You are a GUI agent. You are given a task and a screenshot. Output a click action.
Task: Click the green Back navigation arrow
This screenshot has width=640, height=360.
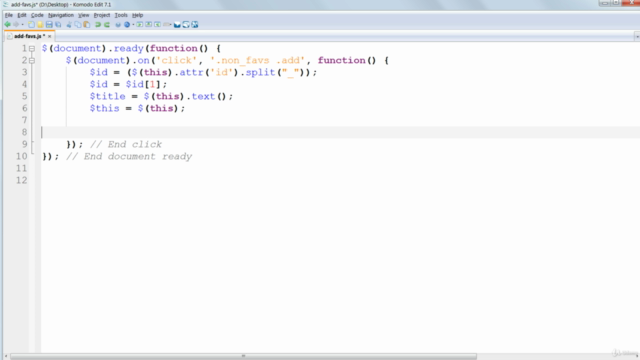click(7, 25)
